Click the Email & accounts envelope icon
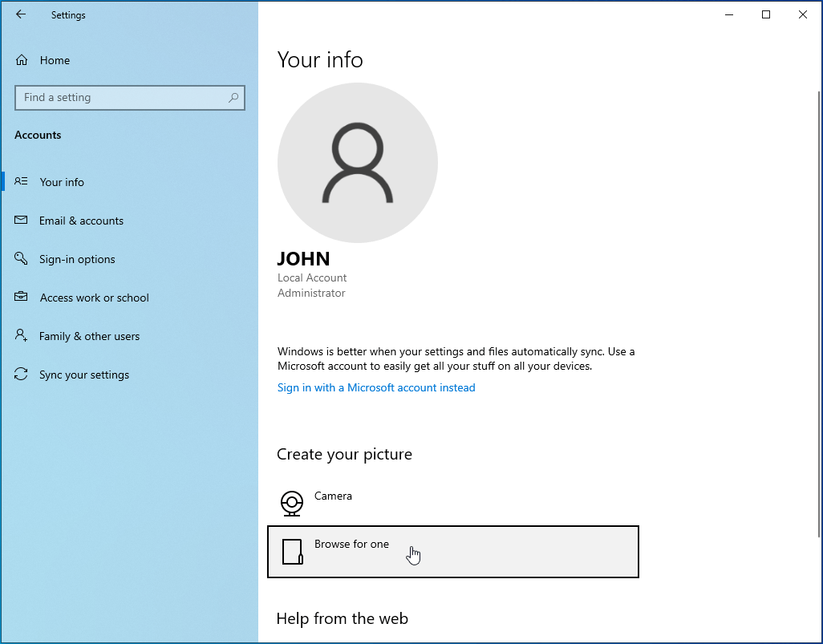 [x=22, y=221]
